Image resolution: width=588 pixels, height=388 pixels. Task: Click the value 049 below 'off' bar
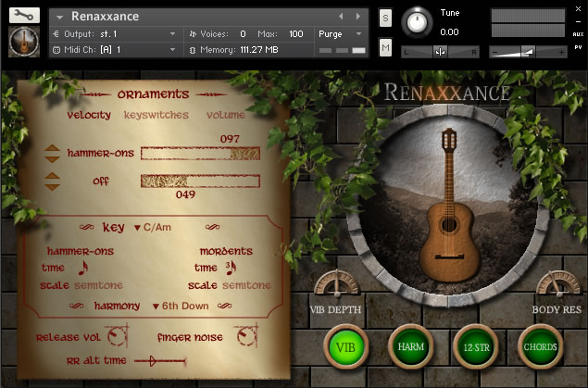pos(185,194)
